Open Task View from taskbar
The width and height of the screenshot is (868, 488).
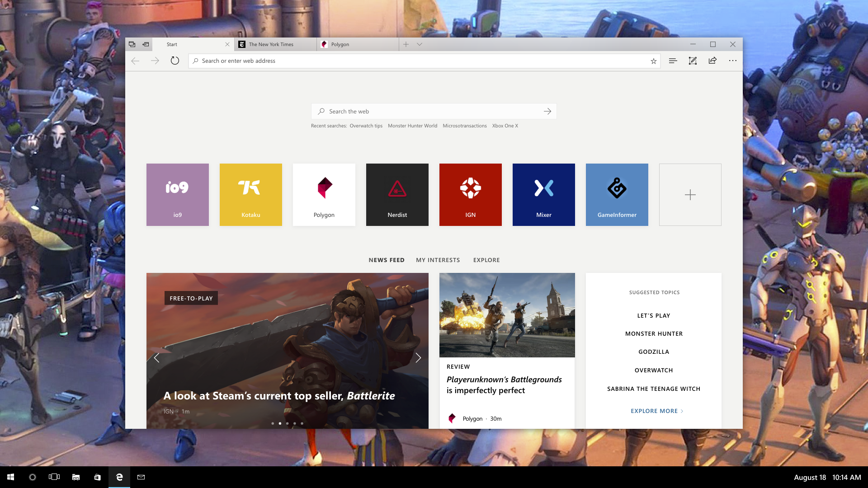coord(54,477)
